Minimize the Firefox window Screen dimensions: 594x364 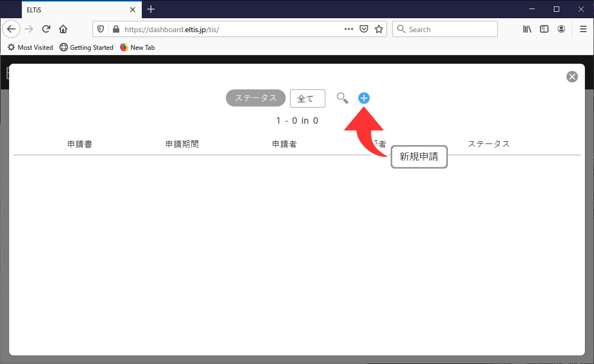(x=532, y=9)
